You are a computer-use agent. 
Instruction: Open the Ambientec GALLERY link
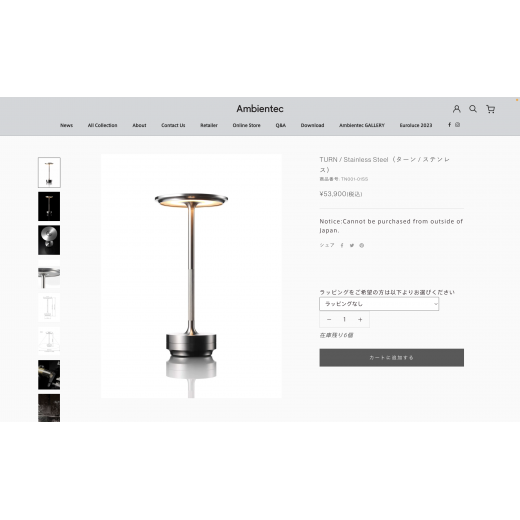coord(362,125)
